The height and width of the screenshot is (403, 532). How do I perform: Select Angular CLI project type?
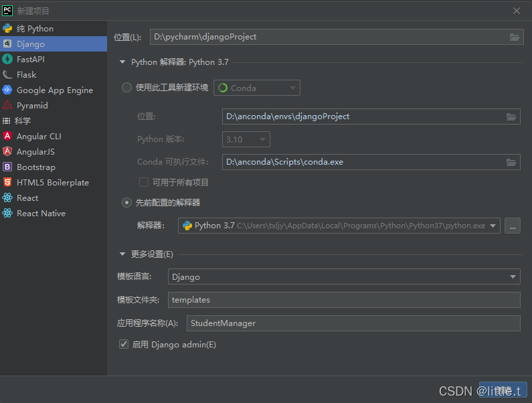54,136
